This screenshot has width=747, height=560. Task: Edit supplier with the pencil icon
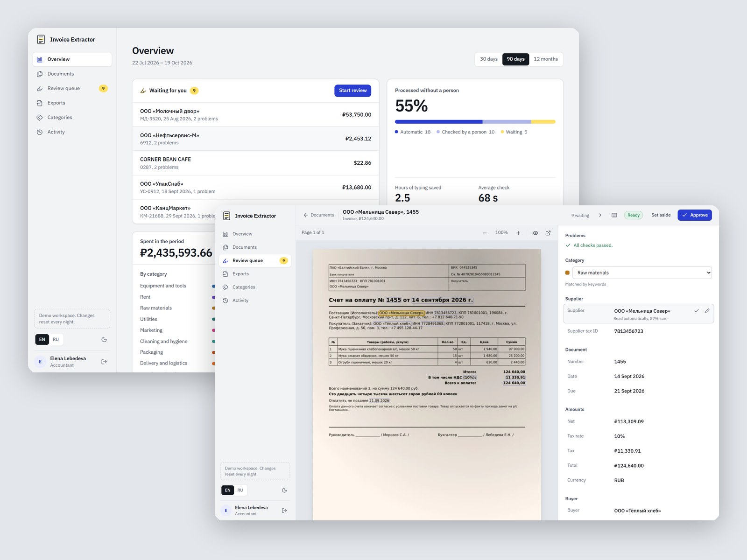(707, 311)
